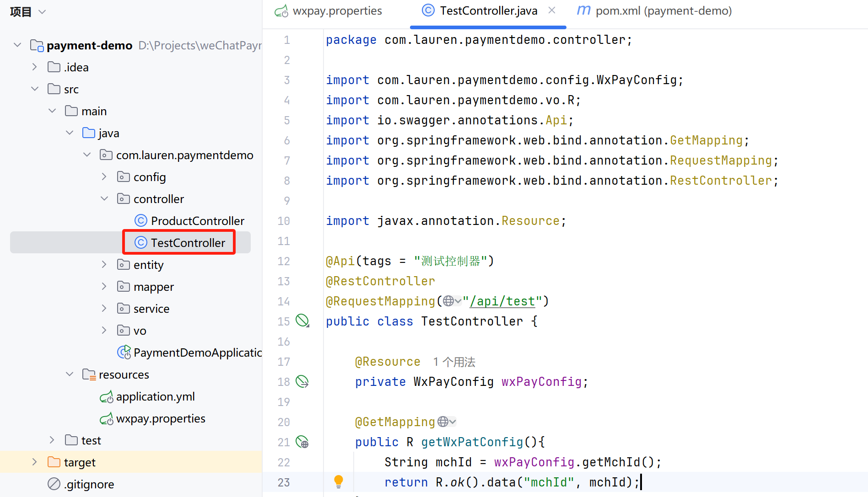Switch to the pom.xml tab
Screen dimensions: 868x497
coord(662,11)
